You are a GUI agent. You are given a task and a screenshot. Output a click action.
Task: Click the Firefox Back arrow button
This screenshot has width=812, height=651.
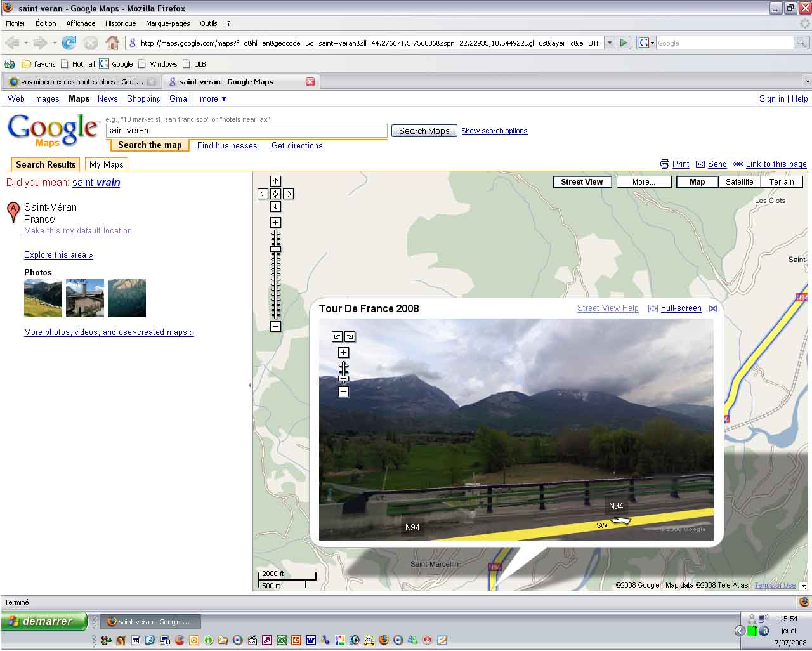pyautogui.click(x=11, y=43)
